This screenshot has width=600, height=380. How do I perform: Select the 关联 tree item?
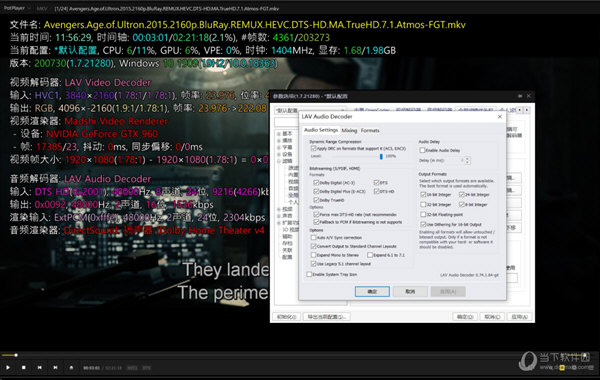click(287, 250)
